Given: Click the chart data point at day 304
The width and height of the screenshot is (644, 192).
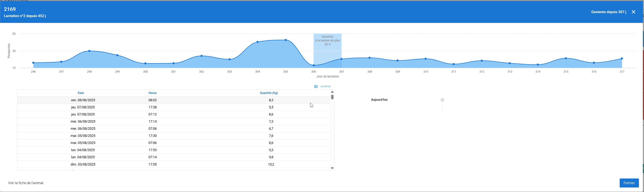Looking at the screenshot, I should coord(258,42).
